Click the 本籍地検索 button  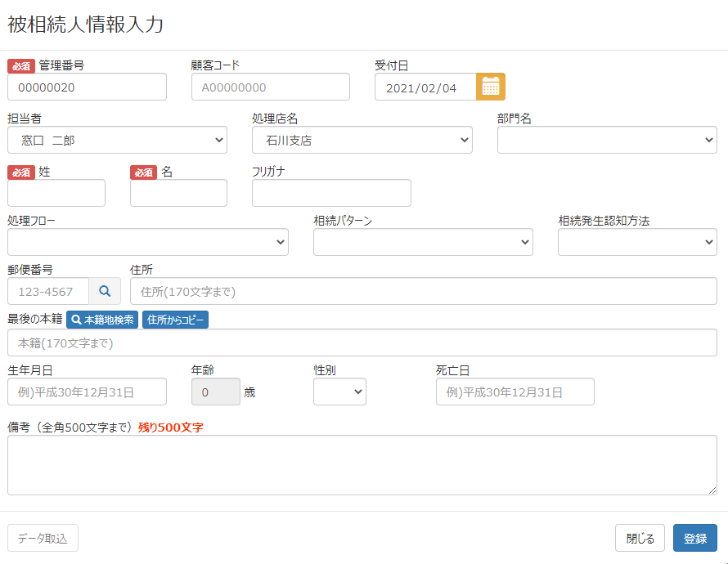coord(102,320)
